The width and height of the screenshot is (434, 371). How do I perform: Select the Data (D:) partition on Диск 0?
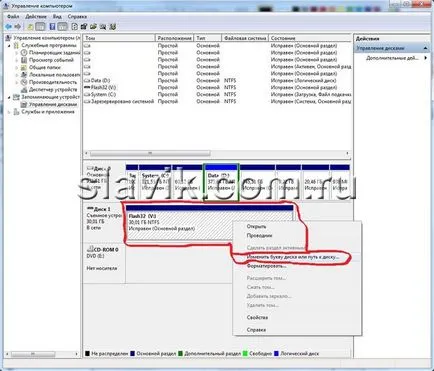click(221, 182)
